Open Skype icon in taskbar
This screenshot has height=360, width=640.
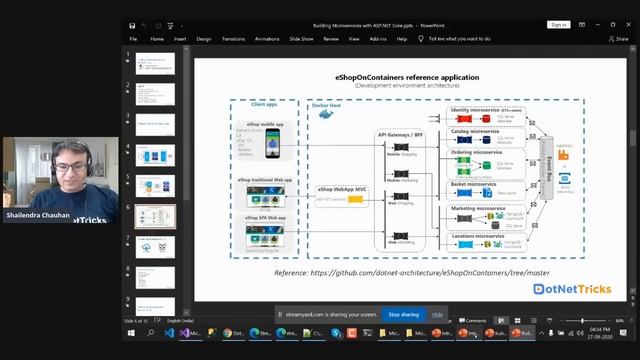(x=336, y=333)
